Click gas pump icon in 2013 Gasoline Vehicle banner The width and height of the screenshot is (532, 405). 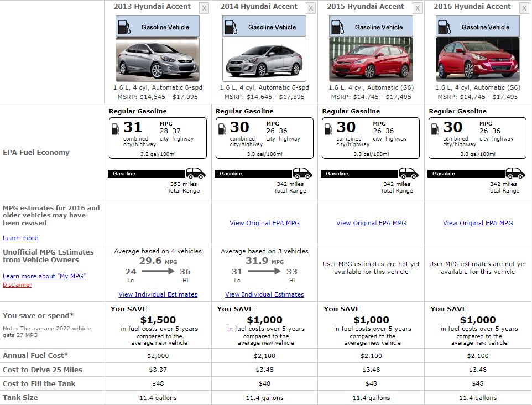click(124, 27)
